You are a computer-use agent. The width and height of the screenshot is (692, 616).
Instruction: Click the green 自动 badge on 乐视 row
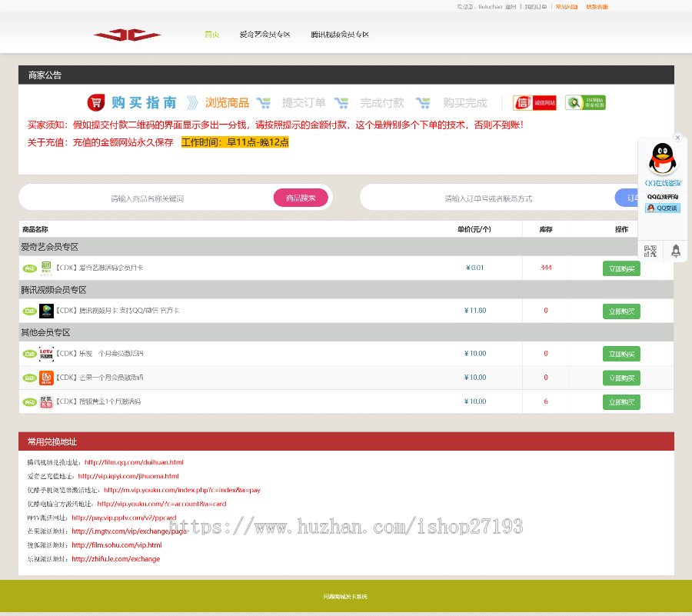[x=29, y=354]
